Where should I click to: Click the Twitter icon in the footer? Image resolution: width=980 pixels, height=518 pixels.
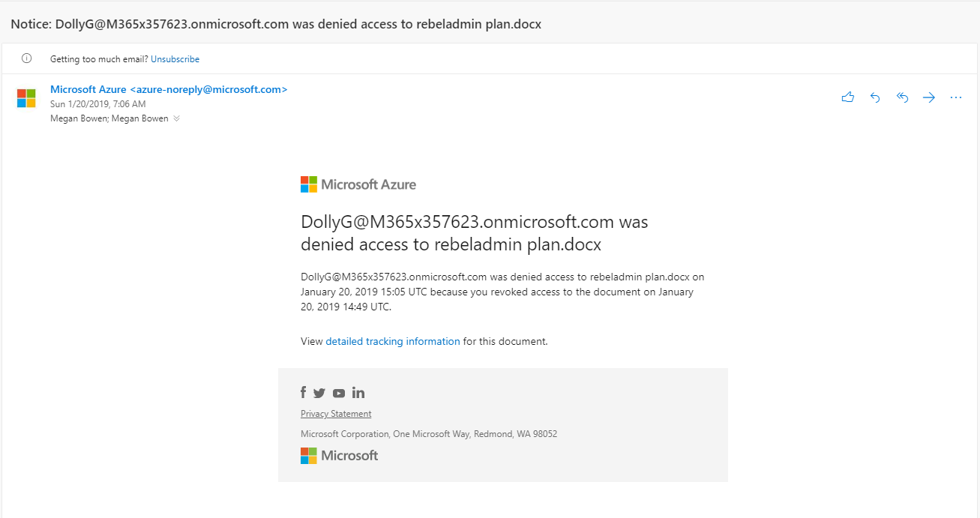pyautogui.click(x=319, y=393)
